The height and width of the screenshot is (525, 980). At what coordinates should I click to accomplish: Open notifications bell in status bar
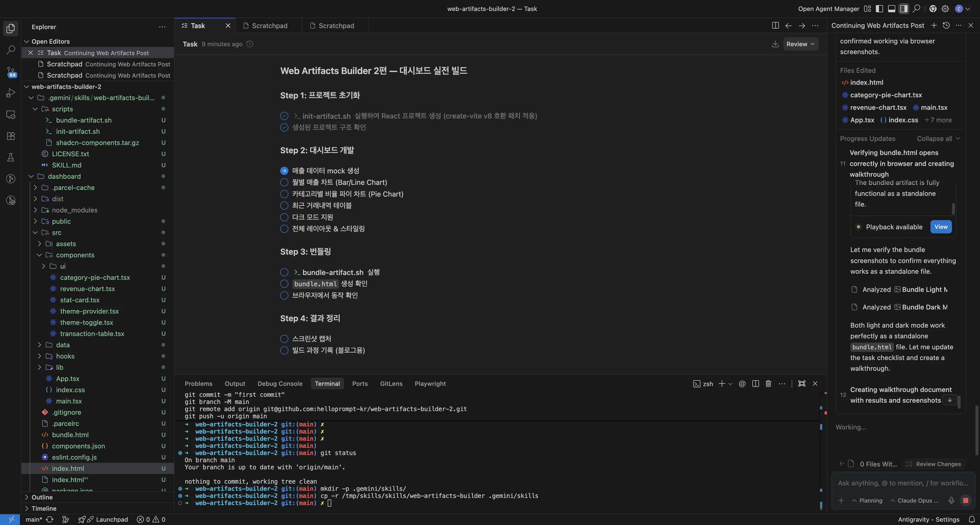click(972, 519)
